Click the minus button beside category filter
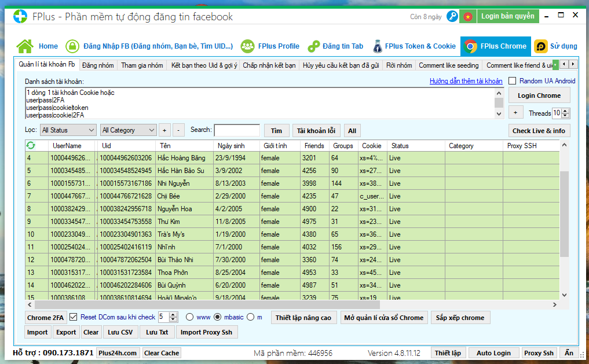 click(x=178, y=130)
